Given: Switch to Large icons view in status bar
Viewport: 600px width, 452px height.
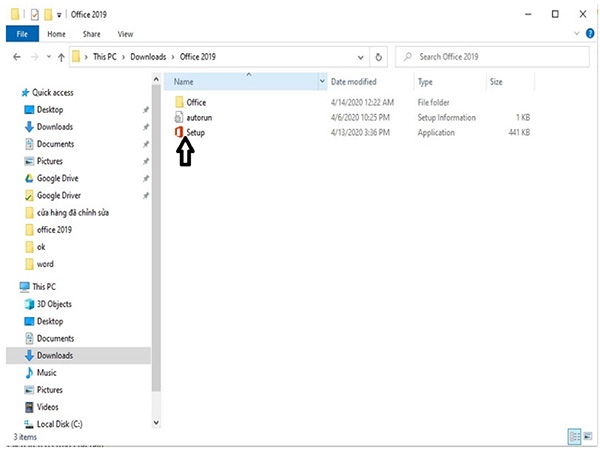Looking at the screenshot, I should coord(588,436).
